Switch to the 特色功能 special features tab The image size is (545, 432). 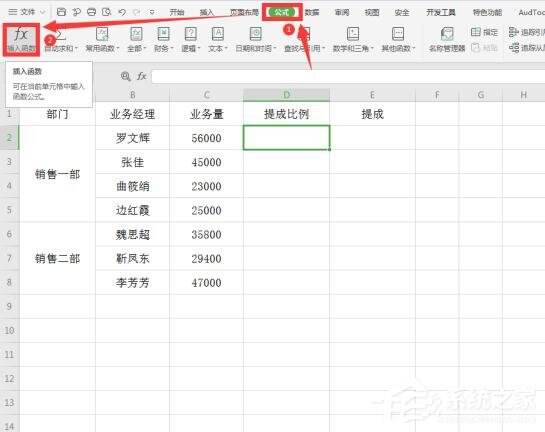487,13
